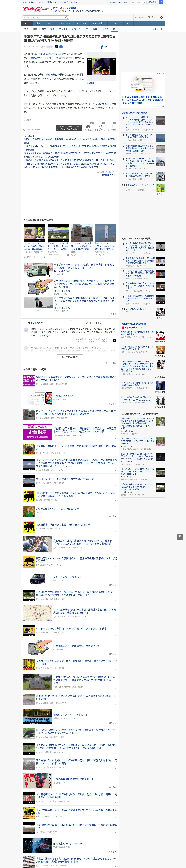
Task: Select the 国内 category tab
Action: click(x=35, y=29)
